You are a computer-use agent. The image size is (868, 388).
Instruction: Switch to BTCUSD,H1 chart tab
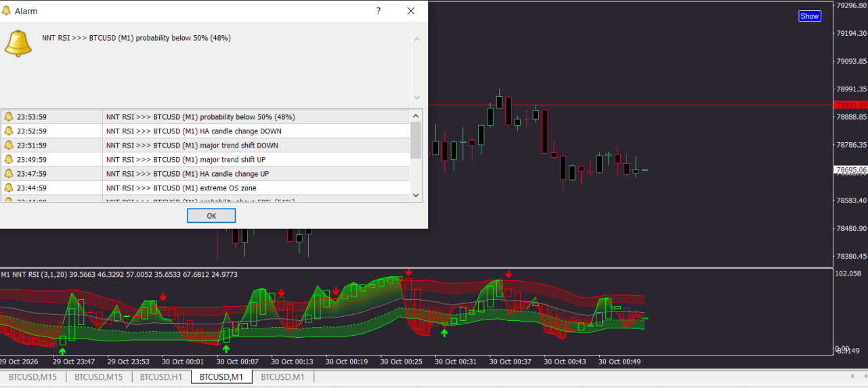[x=161, y=377]
